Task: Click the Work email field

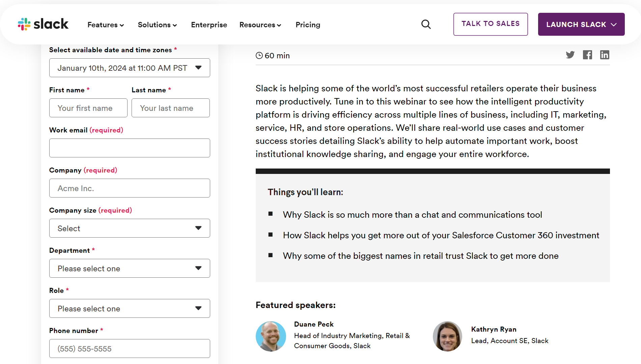Action: pos(130,148)
